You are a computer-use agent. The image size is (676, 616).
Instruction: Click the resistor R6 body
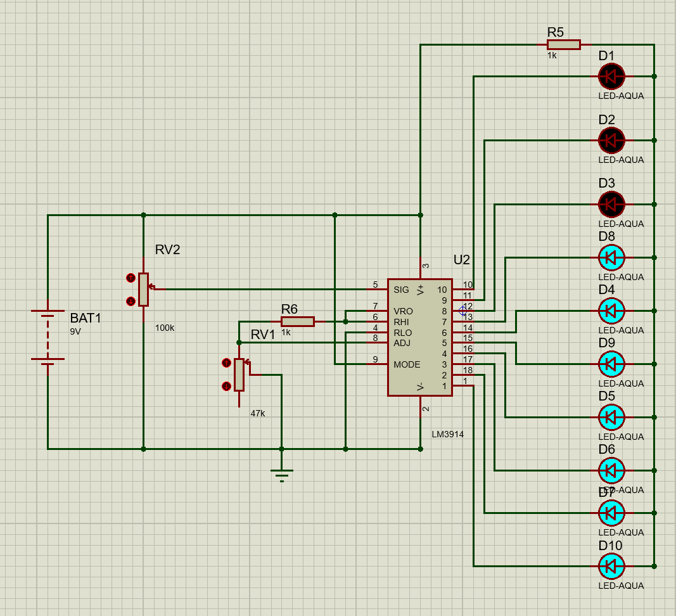click(x=298, y=321)
